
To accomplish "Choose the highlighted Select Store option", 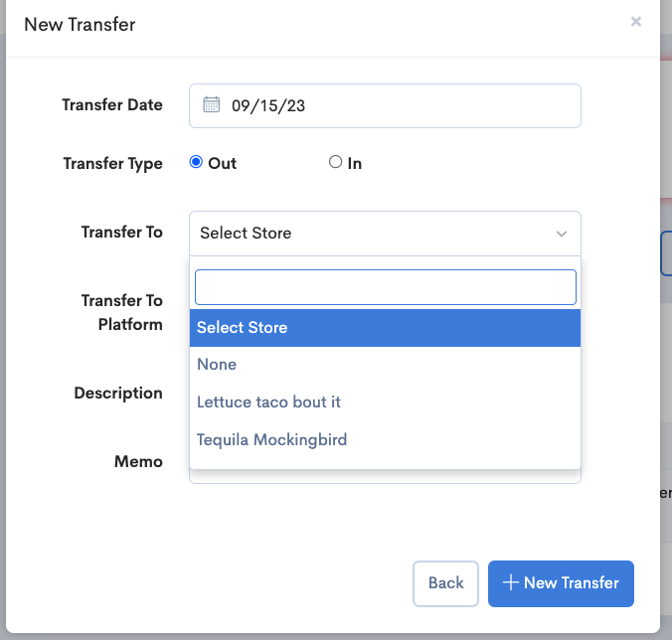I will (x=385, y=328).
